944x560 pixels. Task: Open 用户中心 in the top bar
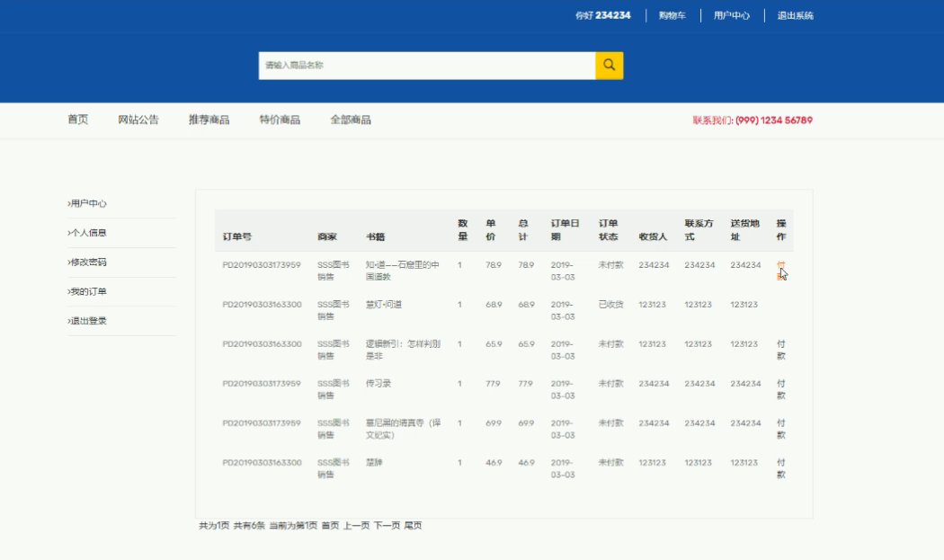click(732, 15)
